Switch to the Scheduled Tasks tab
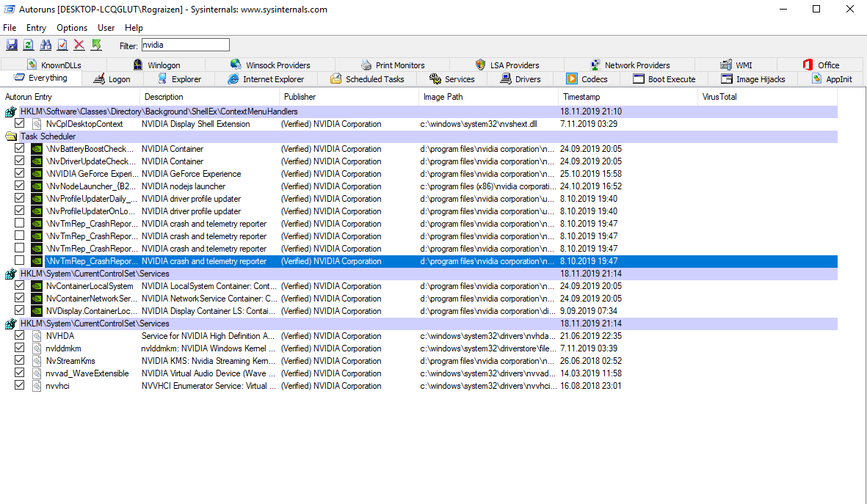867x504 pixels. tap(367, 79)
